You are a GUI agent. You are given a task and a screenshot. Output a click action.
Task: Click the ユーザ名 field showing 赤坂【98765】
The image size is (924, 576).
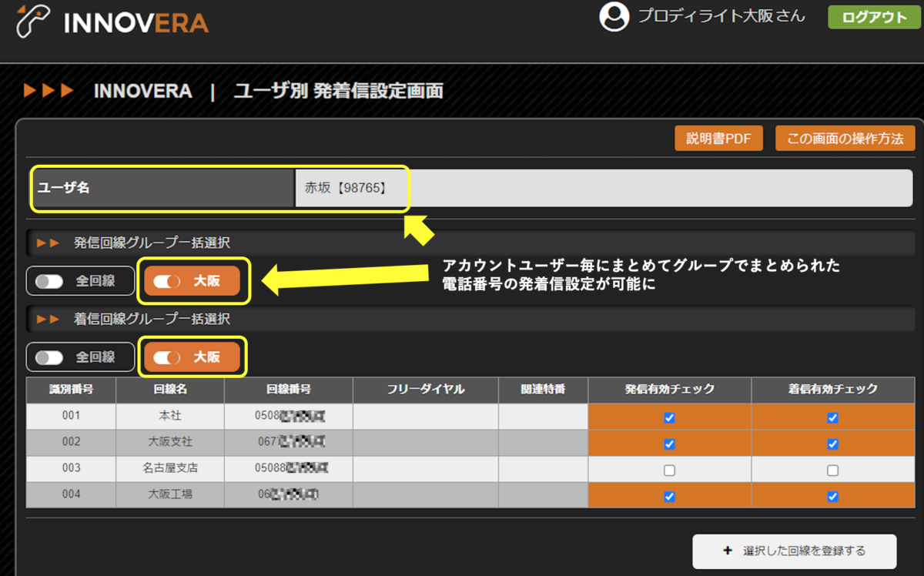tap(352, 188)
